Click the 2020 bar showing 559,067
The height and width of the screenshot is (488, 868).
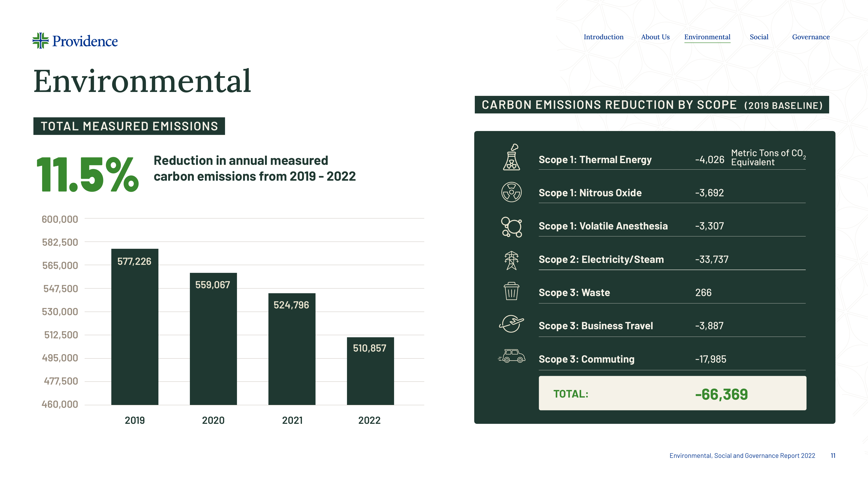[213, 339]
